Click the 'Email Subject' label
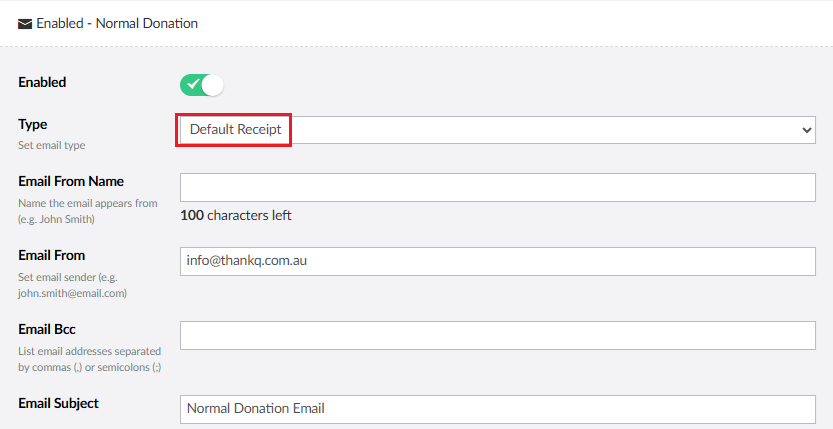This screenshot has width=833, height=429. (58, 403)
